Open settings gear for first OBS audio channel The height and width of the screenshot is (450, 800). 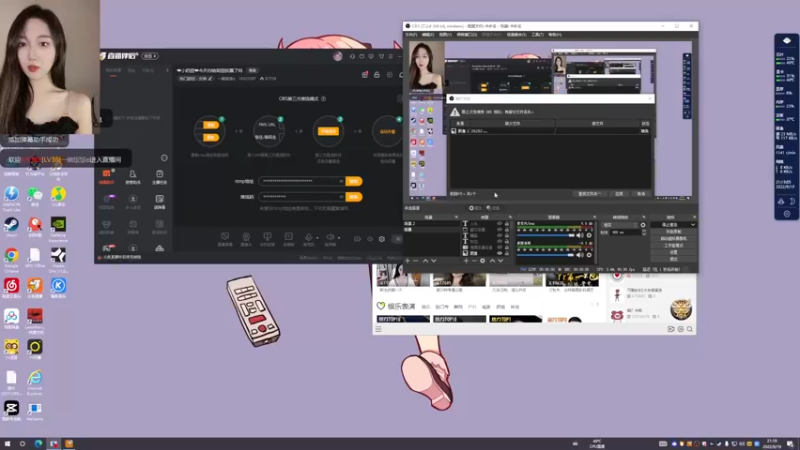point(589,235)
